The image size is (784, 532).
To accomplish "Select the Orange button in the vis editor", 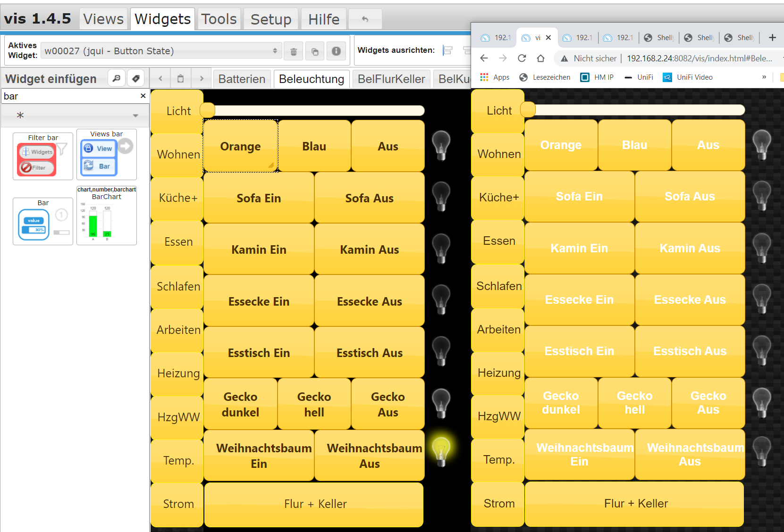I will 240,146.
